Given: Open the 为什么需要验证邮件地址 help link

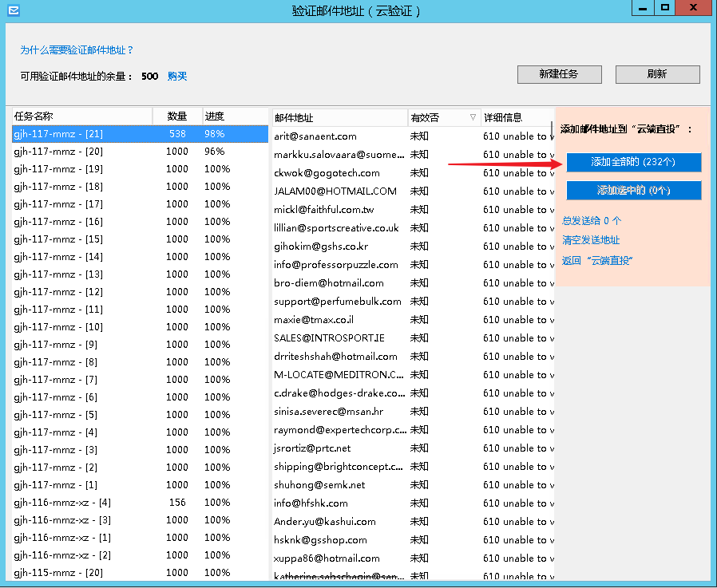Looking at the screenshot, I should point(77,49).
